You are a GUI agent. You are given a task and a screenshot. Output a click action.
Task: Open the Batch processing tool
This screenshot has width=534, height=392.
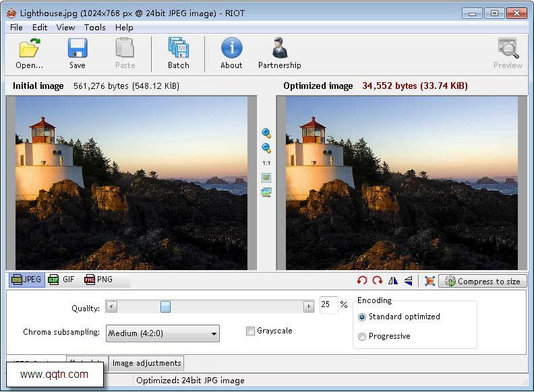coord(179,53)
